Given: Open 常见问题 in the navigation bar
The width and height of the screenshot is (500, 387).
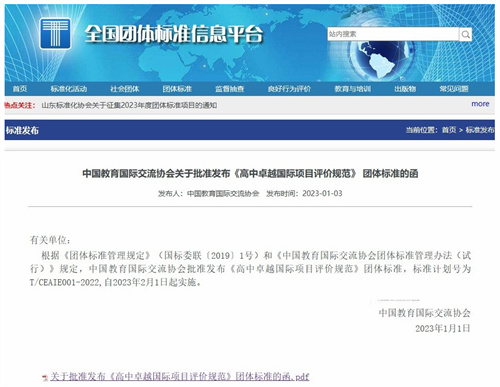Looking at the screenshot, I should 454,89.
